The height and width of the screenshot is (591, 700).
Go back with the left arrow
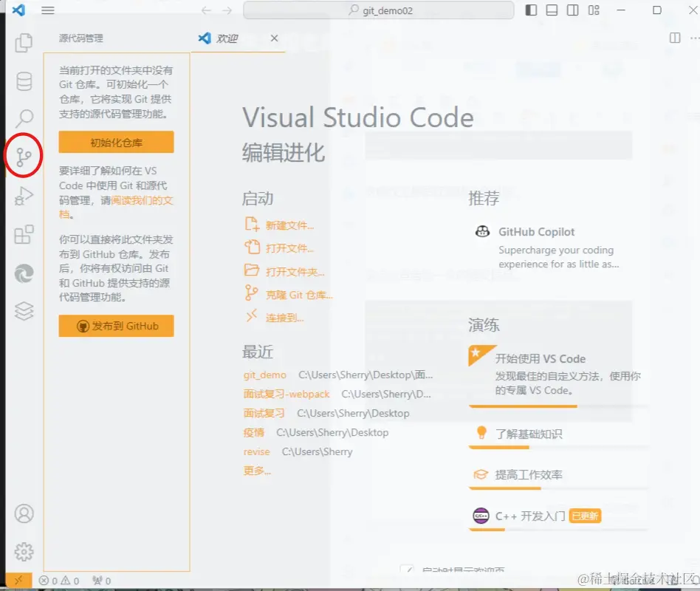206,10
